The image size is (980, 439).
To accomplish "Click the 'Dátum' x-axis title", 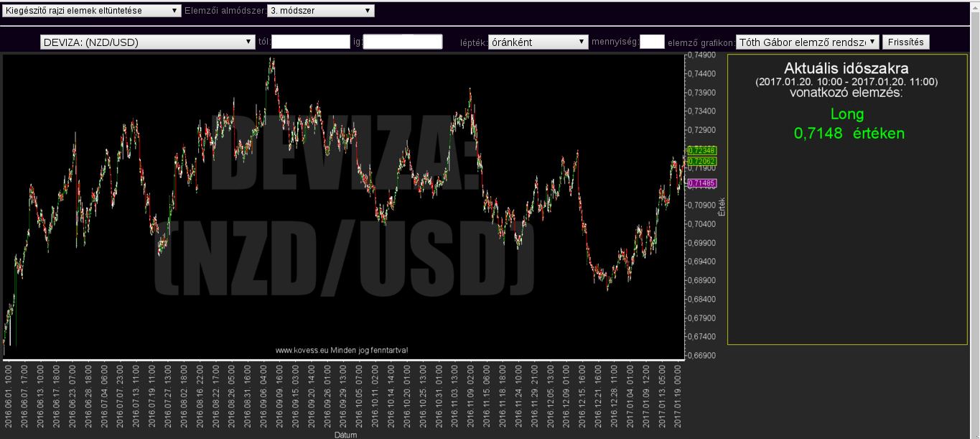I will click(x=345, y=435).
